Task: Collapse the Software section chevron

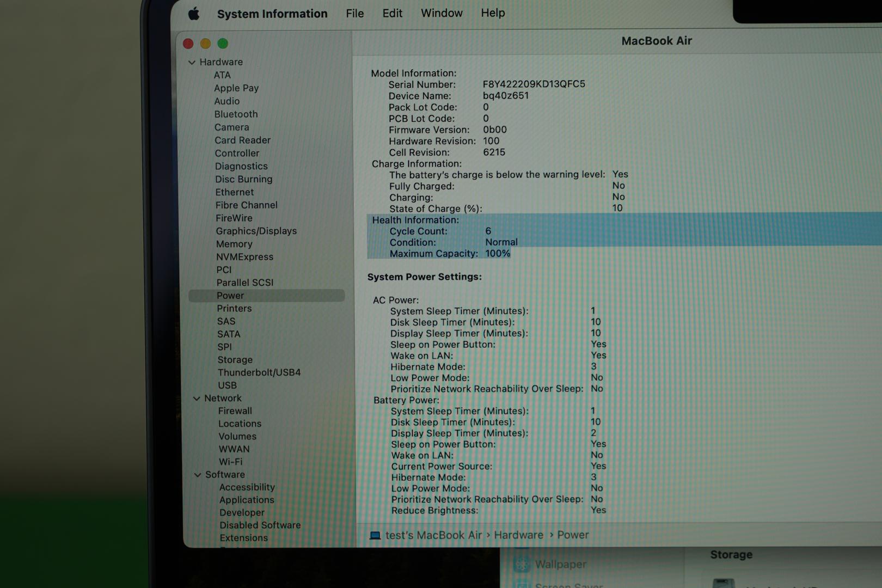Action: (x=198, y=475)
